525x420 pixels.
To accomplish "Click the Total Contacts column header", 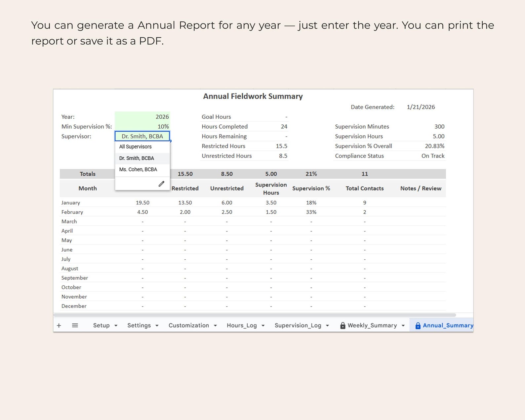I will (x=365, y=188).
